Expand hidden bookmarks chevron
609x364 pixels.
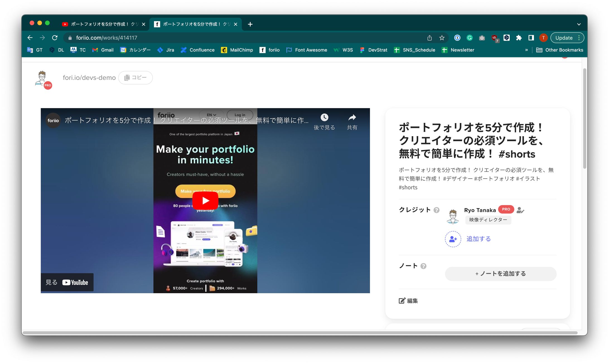tap(526, 50)
